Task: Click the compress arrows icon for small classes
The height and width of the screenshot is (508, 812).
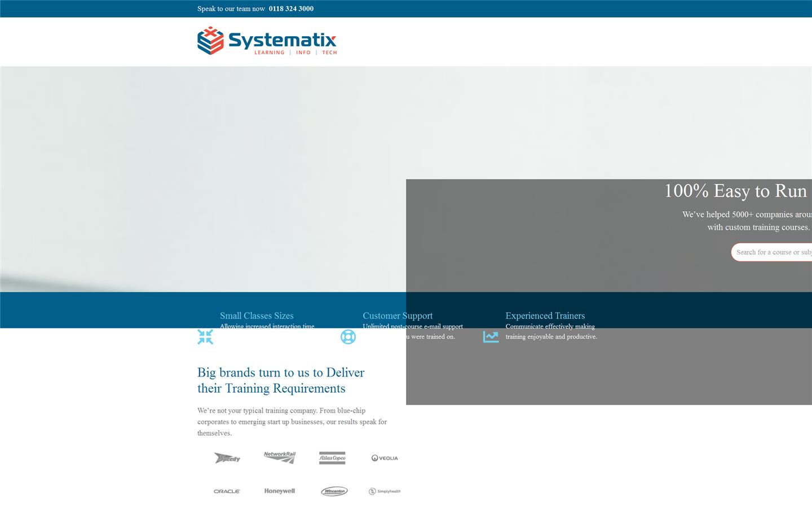Action: (205, 337)
